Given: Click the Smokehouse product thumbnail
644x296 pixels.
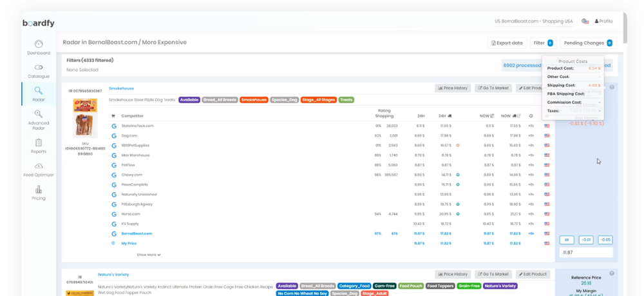Looking at the screenshot, I should pyautogui.click(x=86, y=119).
